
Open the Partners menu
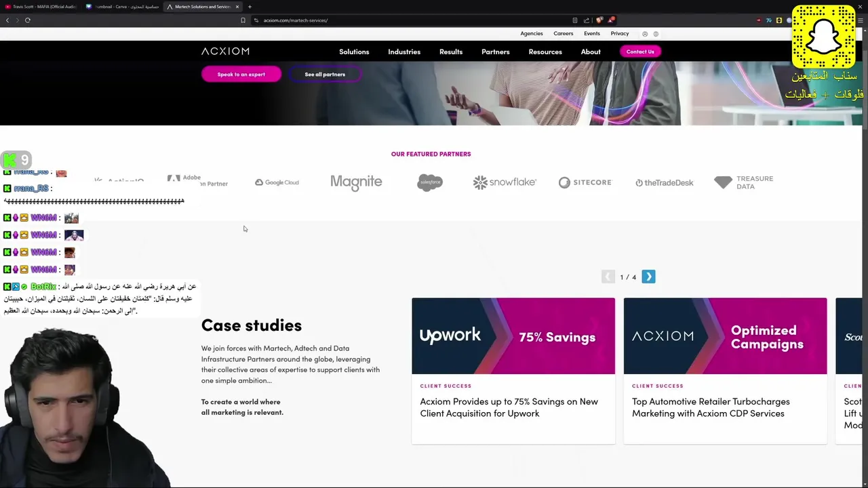tap(496, 52)
